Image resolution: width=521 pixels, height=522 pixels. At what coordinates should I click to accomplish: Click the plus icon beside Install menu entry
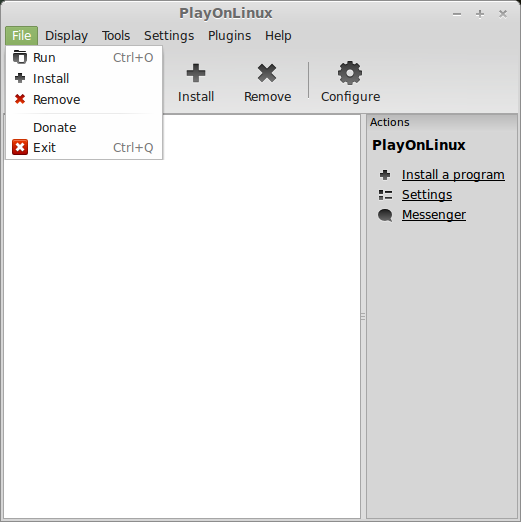coord(20,78)
